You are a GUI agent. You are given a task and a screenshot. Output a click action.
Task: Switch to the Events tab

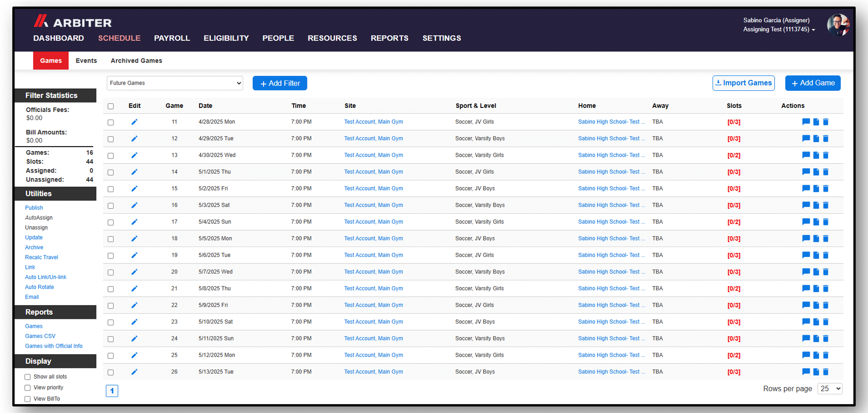tap(86, 61)
